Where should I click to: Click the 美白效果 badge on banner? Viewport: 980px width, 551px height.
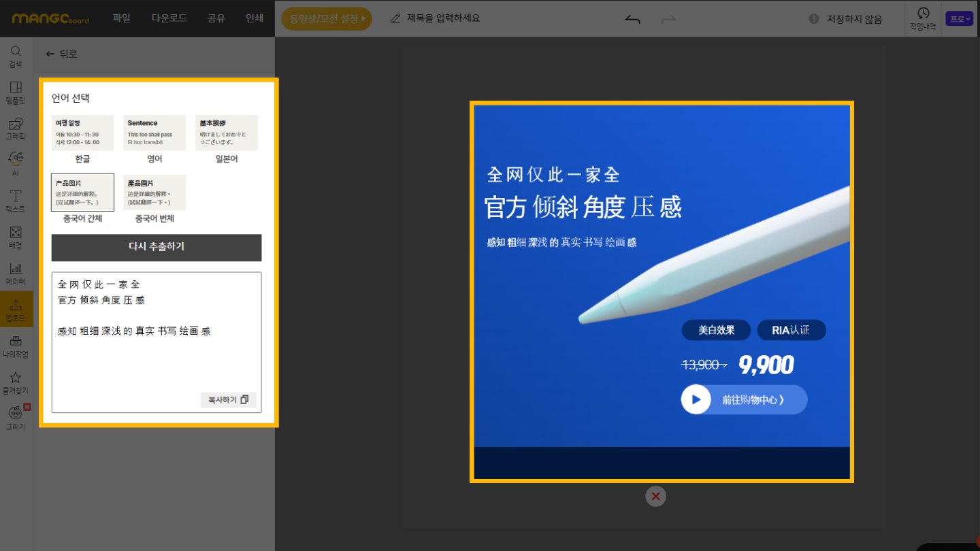pyautogui.click(x=716, y=331)
